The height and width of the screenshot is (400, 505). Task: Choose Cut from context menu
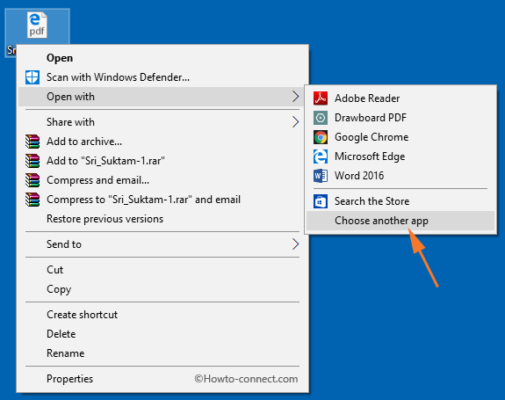click(162, 270)
